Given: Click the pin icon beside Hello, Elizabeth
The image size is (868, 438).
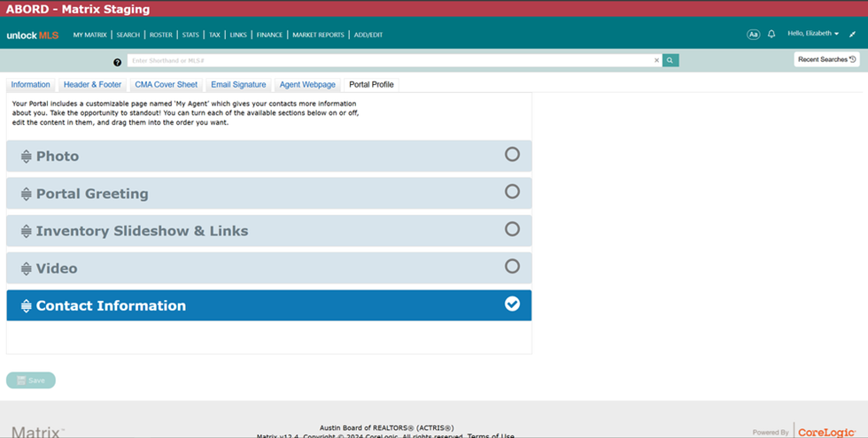Looking at the screenshot, I should coord(852,35).
